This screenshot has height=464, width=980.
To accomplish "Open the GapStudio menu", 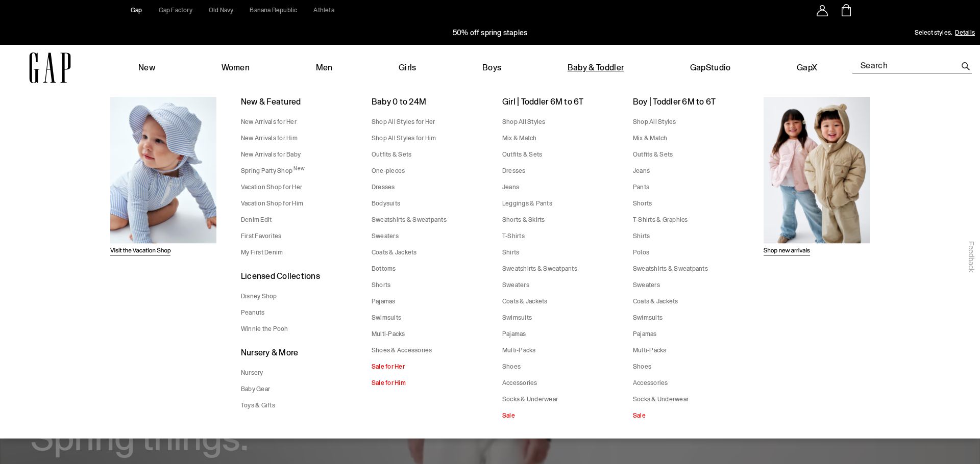I will (x=710, y=67).
